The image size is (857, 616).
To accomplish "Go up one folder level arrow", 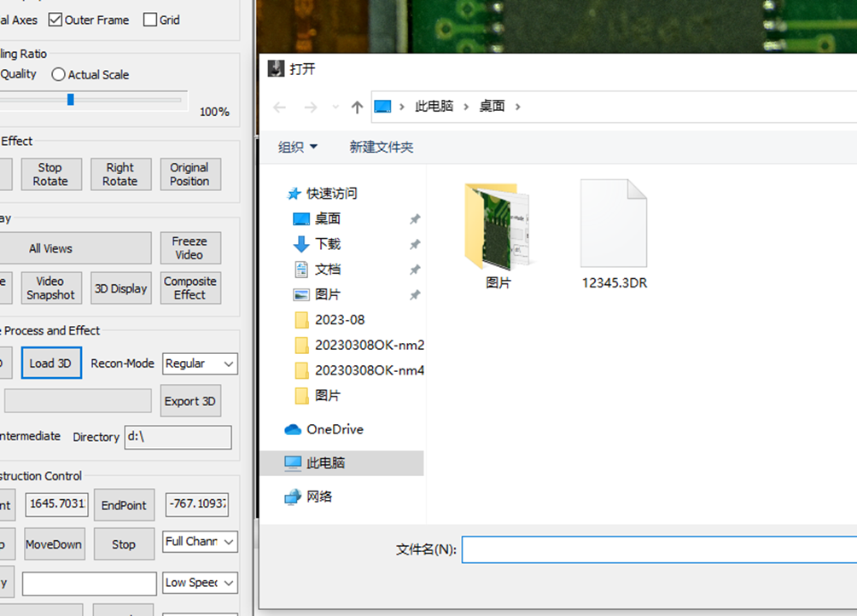I will pyautogui.click(x=357, y=107).
